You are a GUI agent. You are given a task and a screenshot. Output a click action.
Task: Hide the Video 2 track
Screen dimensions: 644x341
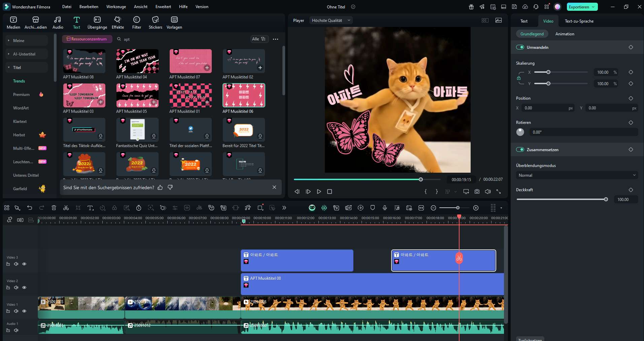[24, 287]
